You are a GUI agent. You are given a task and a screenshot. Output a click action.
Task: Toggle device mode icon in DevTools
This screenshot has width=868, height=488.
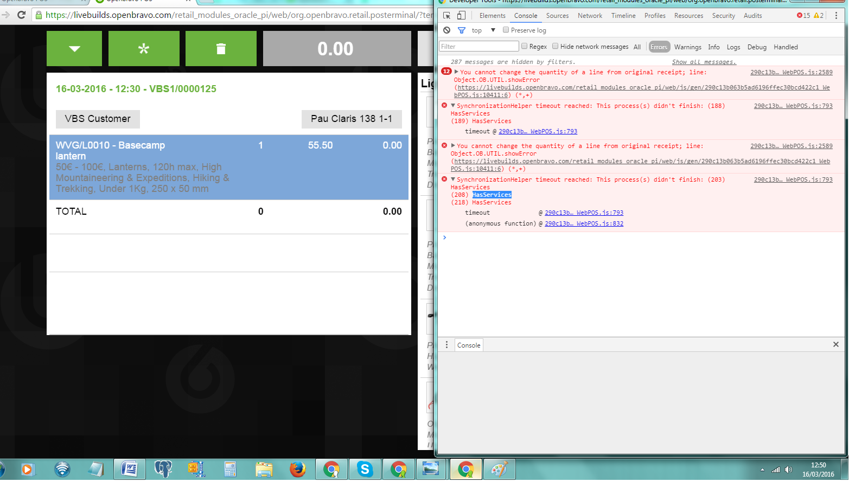click(x=461, y=16)
